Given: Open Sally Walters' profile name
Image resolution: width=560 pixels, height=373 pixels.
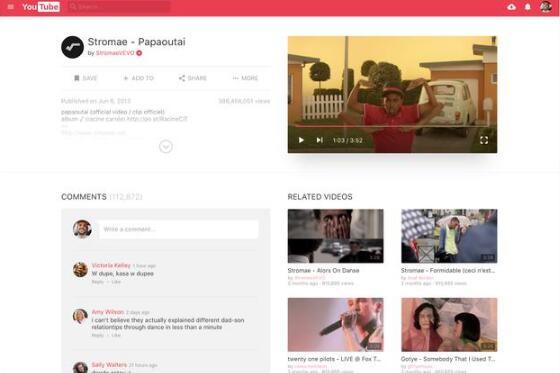Looking at the screenshot, I should [x=109, y=365].
